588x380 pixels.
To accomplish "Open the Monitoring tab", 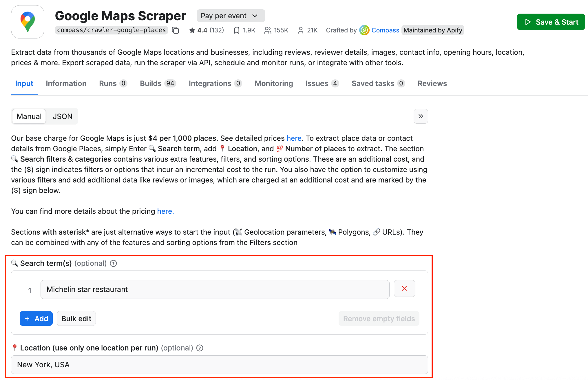I will 273,83.
